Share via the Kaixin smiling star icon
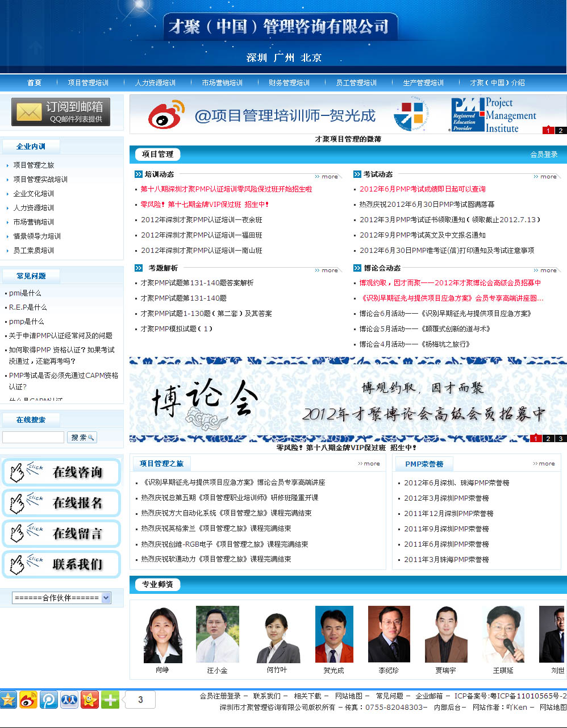 (x=90, y=700)
